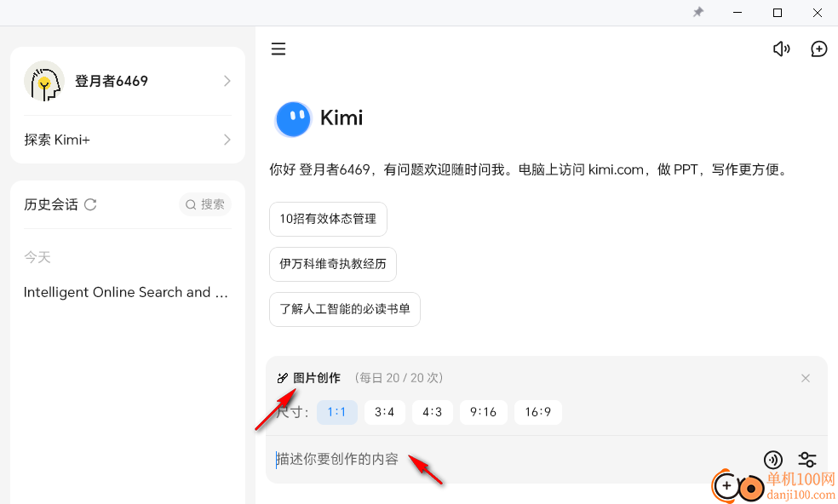The height and width of the screenshot is (504, 838).
Task: Click the 了解人工智能的必读书单 suggestion
Action: click(345, 309)
